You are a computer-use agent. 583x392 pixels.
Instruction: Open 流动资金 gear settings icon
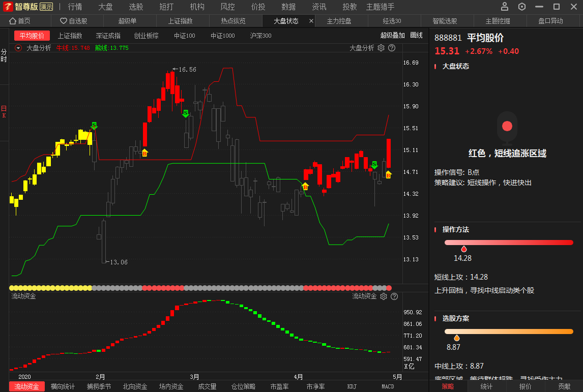coord(384,296)
